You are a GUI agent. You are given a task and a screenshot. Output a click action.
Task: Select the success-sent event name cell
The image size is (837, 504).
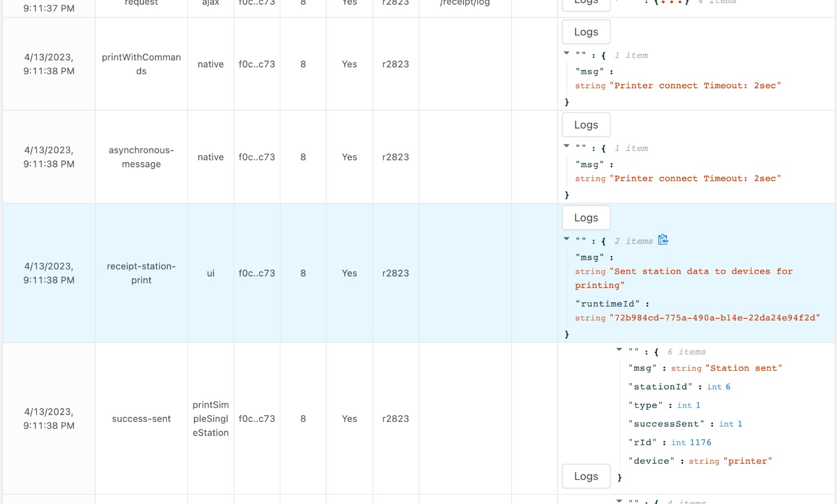point(141,419)
